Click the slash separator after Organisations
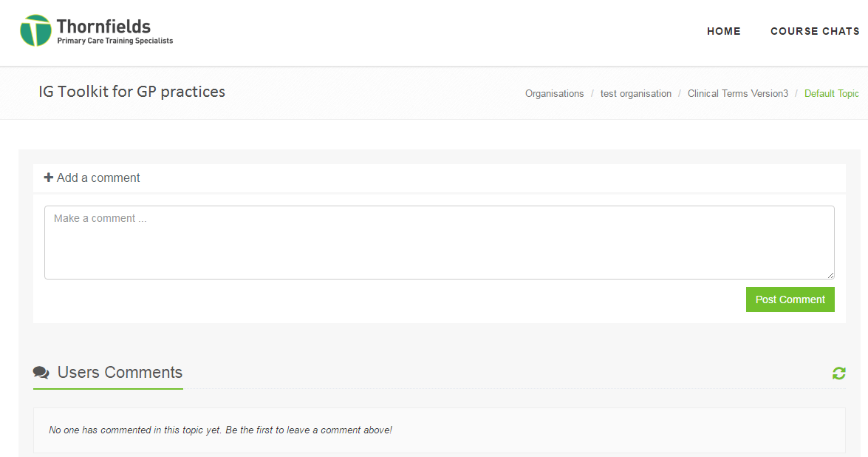 [592, 94]
